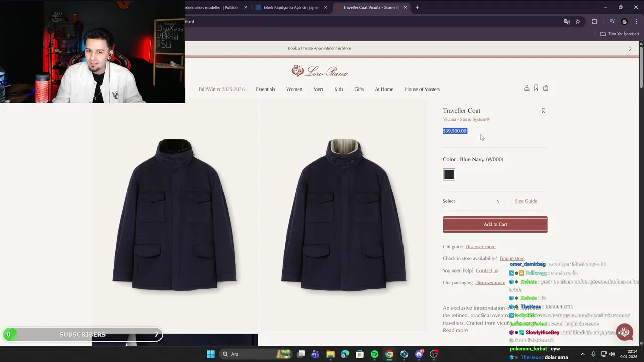Open Spotify from the taskbar
Screen dimensions: 644x362
click(374, 354)
